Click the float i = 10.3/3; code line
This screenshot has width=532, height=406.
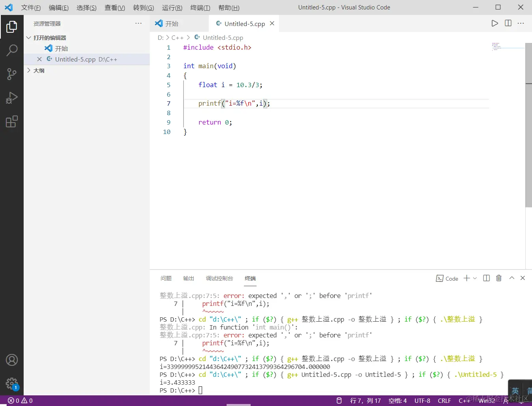230,85
